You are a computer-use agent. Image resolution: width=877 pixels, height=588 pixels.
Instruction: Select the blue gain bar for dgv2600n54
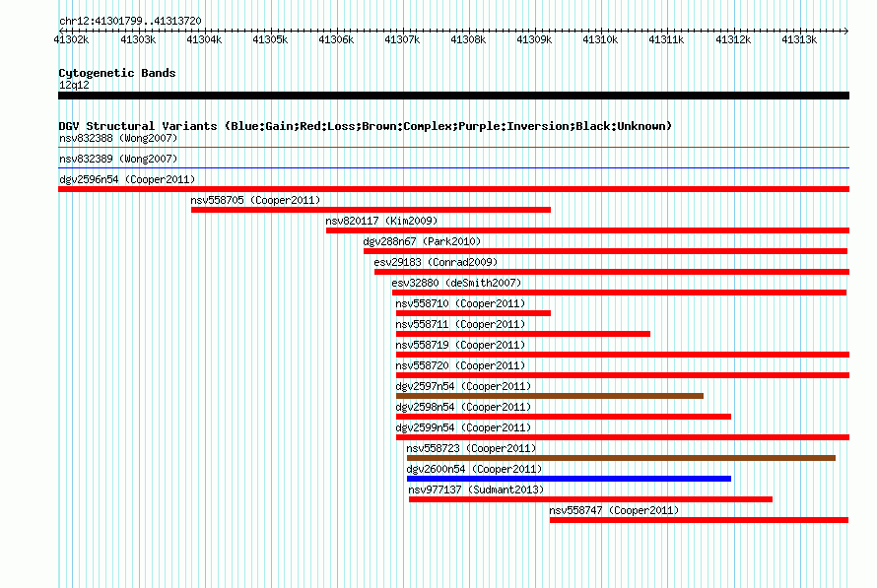coord(569,479)
